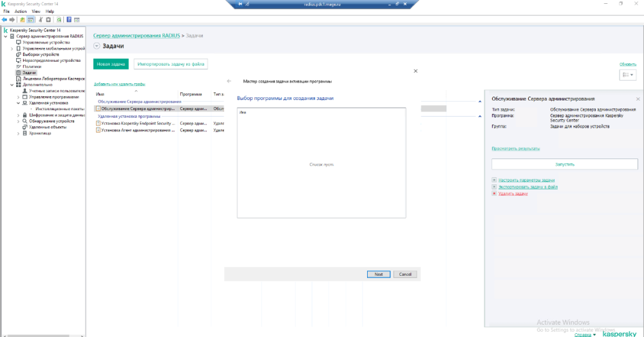Click the red Удалить задачу X icon
Image resolution: width=644 pixels, height=337 pixels.
pyautogui.click(x=494, y=193)
